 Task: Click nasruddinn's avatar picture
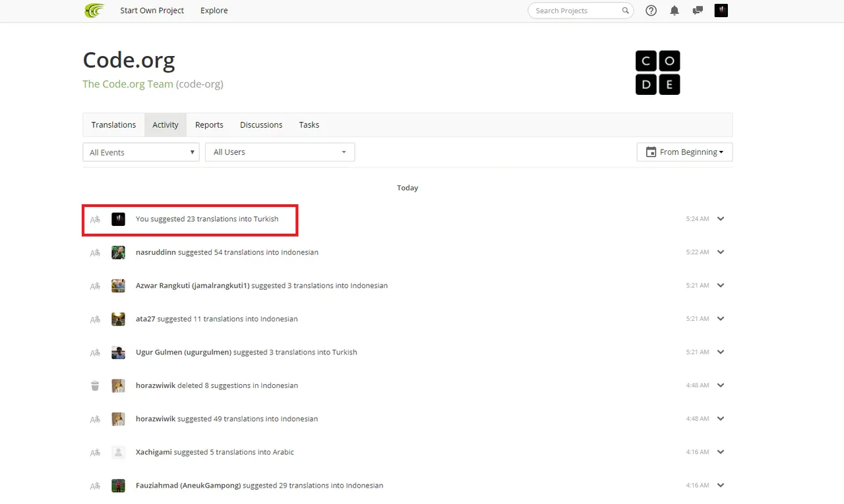(x=118, y=252)
